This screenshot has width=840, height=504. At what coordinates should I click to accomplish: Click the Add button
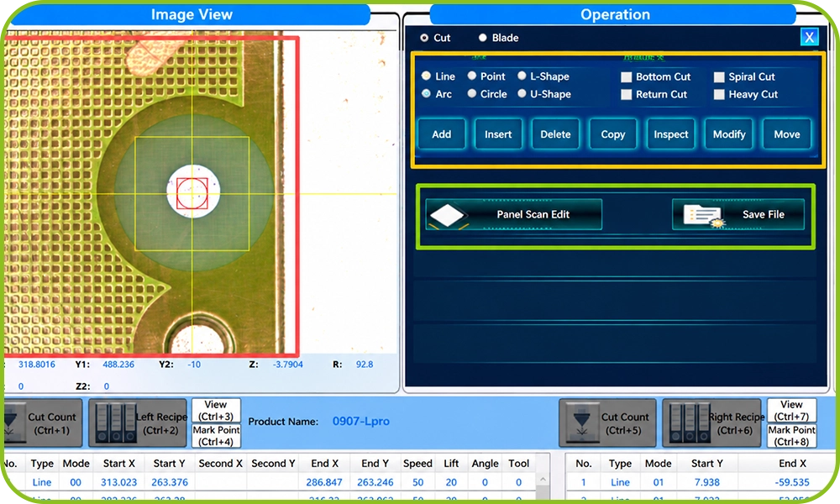(442, 134)
